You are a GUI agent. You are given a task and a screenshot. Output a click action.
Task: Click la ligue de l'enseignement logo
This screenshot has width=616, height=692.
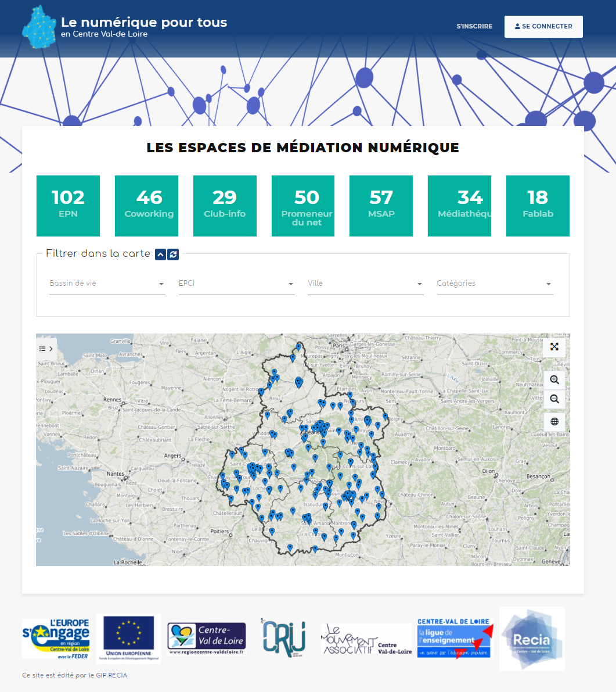click(455, 639)
